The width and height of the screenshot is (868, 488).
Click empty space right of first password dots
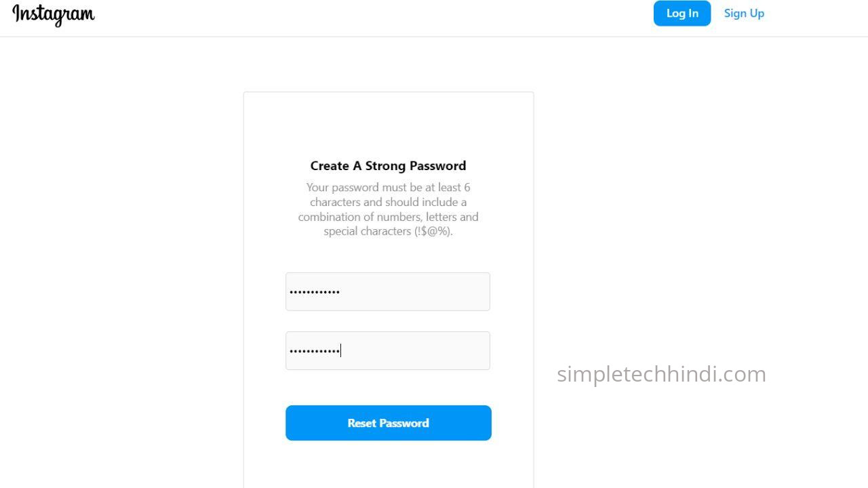click(420, 291)
